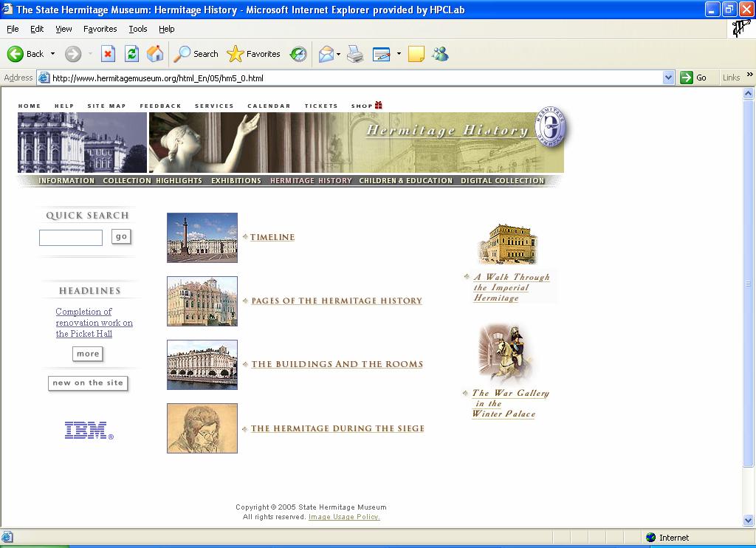Go to CHILDREN & EDUCATION section
This screenshot has width=756, height=548.
tap(406, 180)
